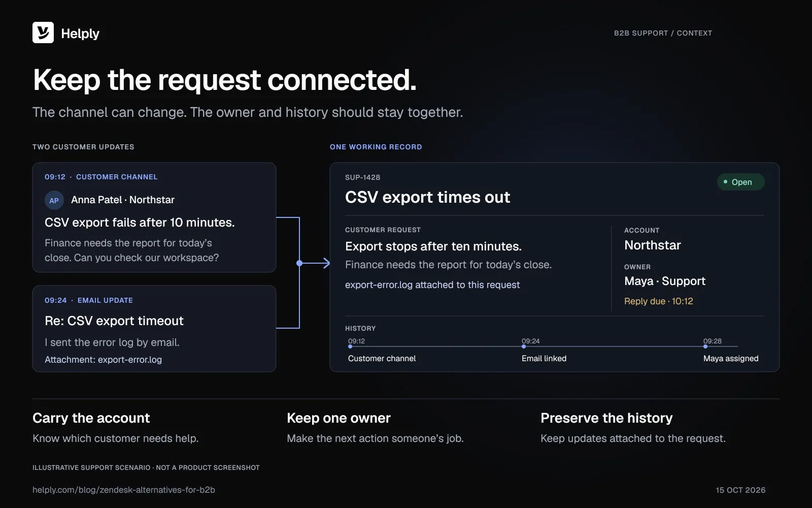The height and width of the screenshot is (508, 812).
Task: Click the '09:12 · CUSTOMER CHANNEL' label
Action: (101, 177)
